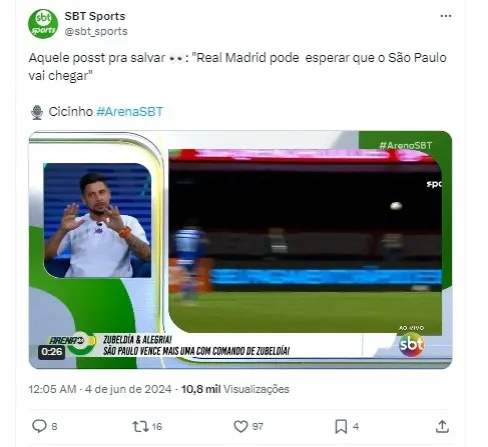The width and height of the screenshot is (488, 447).
Task: Click the tweet text about Real Madrid
Action: click(x=237, y=67)
